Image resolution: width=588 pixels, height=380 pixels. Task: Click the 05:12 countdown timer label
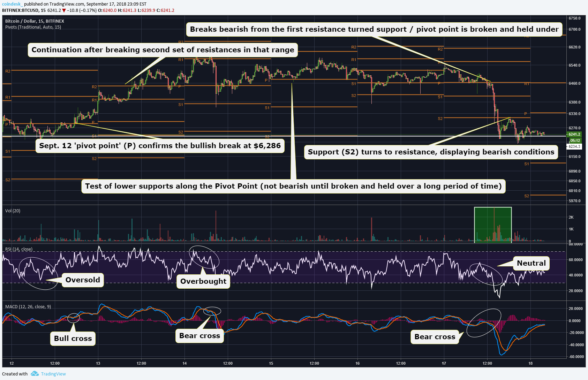pos(575,140)
